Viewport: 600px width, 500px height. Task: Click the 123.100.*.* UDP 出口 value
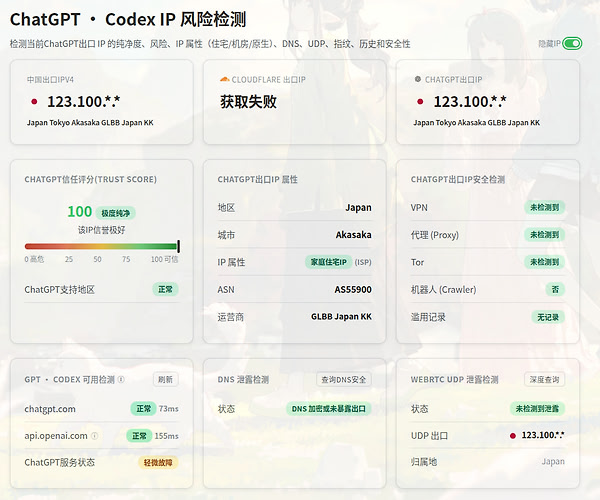point(543,435)
